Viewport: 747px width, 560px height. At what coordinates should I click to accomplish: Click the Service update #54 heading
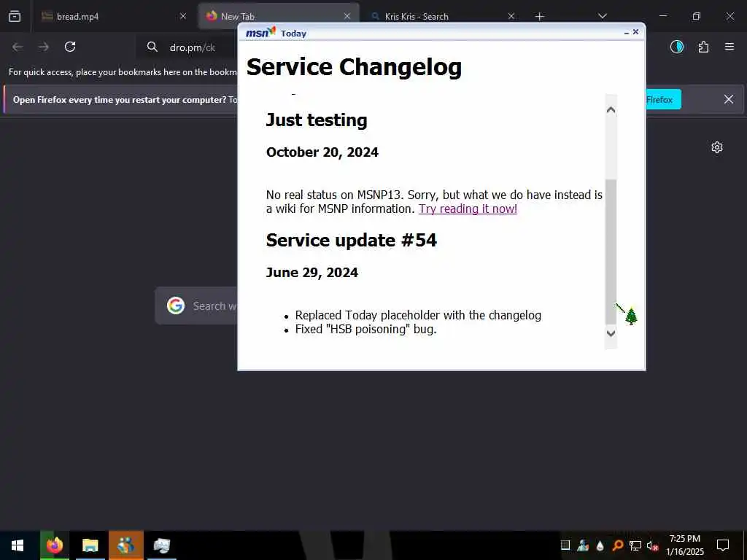[352, 240]
